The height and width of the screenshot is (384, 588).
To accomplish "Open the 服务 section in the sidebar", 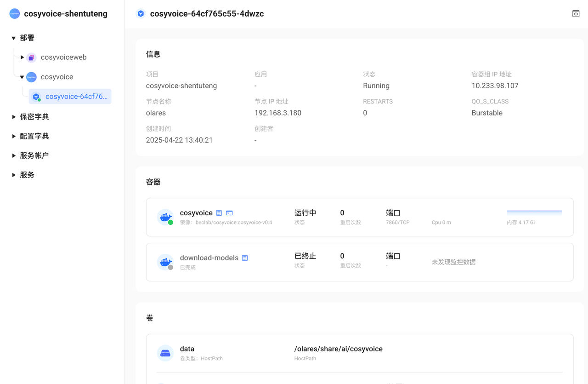I will pos(27,175).
